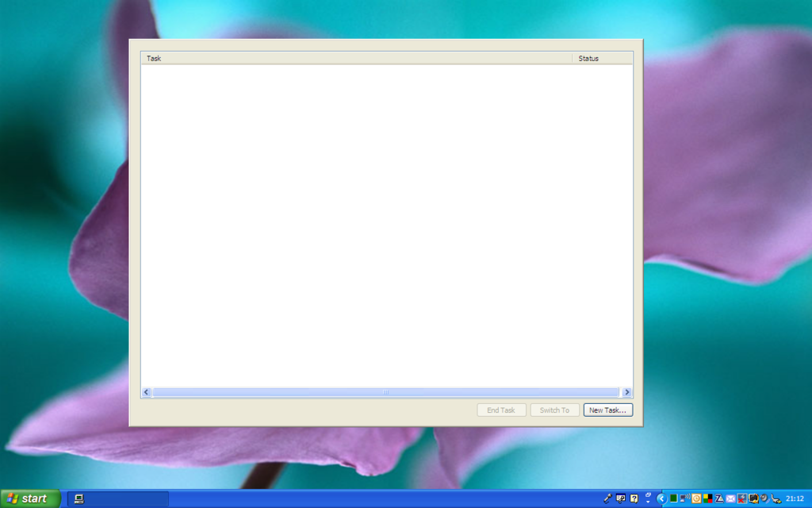
Task: Open the mail envelope tray icon
Action: pyautogui.click(x=730, y=498)
